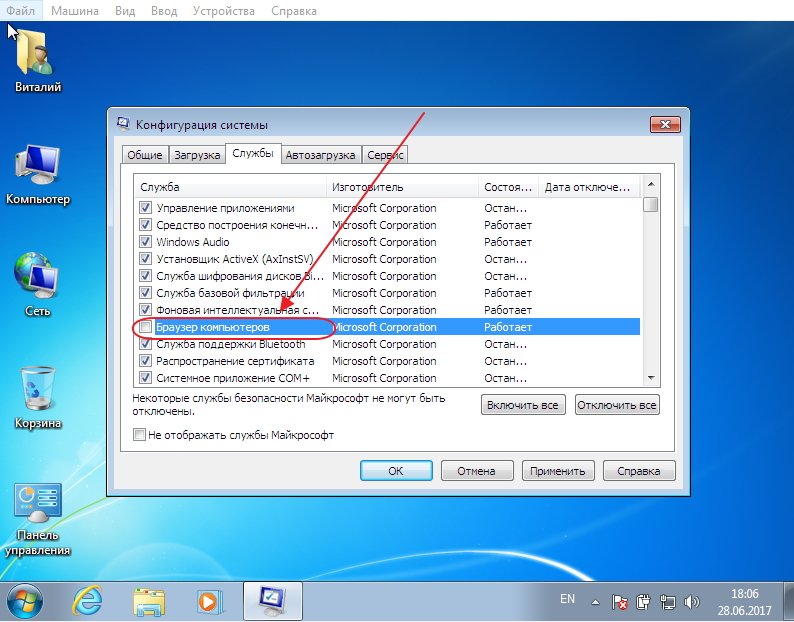The image size is (794, 622).
Task: Check the Браузер компьютеров service checkbox
Action: [x=145, y=327]
